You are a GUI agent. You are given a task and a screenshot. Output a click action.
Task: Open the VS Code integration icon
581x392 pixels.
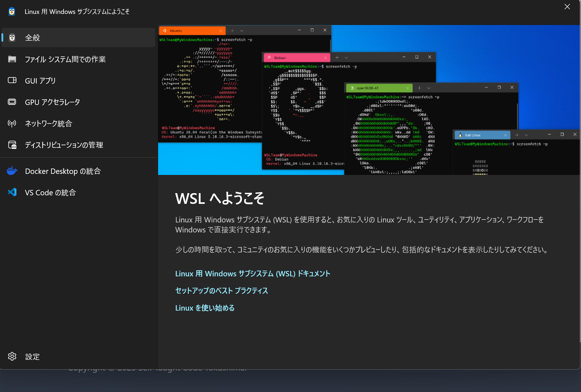[x=12, y=192]
